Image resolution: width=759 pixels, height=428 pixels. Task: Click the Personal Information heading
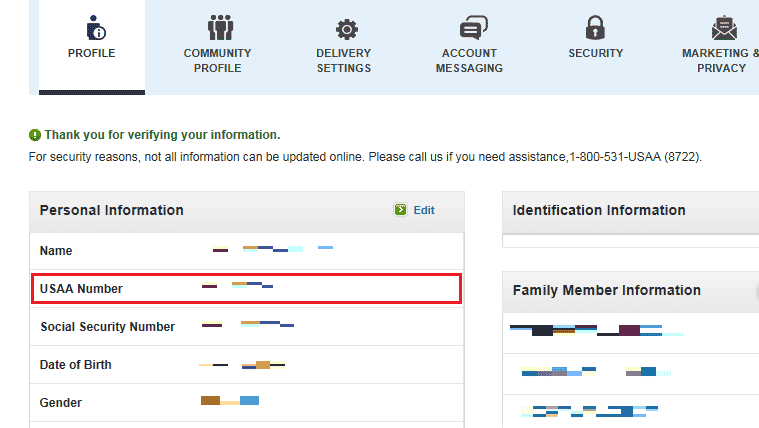(112, 210)
